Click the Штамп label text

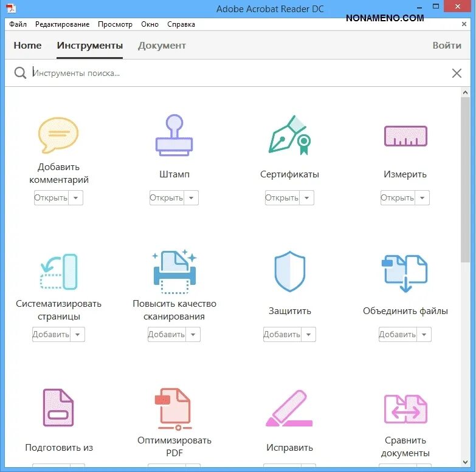click(174, 174)
